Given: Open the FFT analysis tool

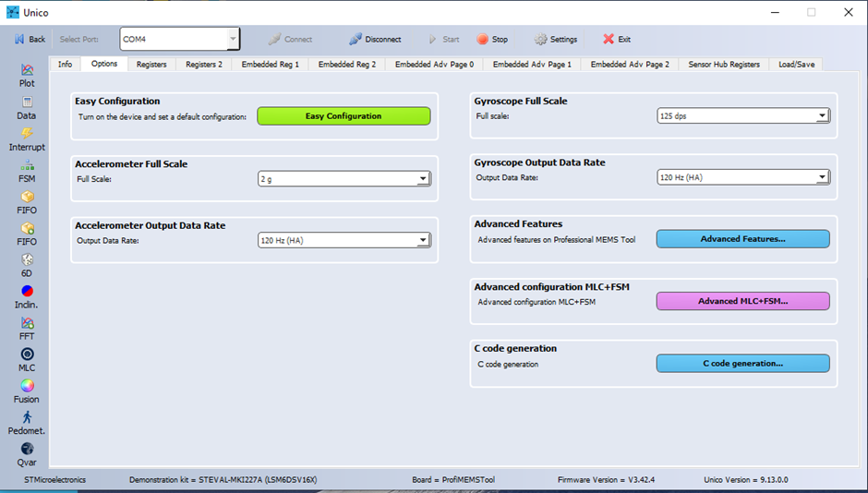Looking at the screenshot, I should tap(27, 329).
